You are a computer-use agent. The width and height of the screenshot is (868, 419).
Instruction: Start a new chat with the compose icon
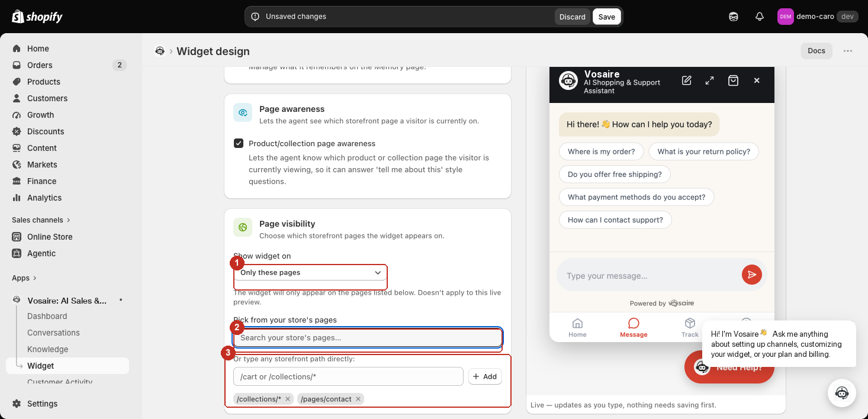(687, 80)
